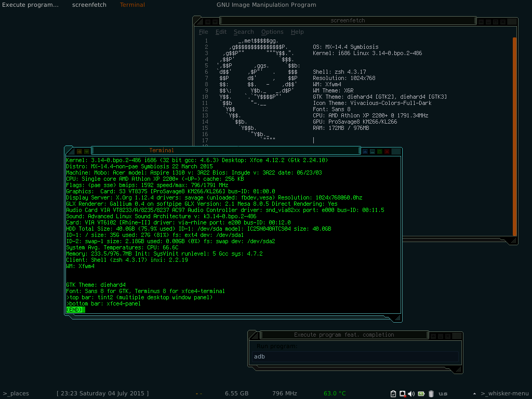This screenshot has height=399, width=532.
Task: Click 'Icon Theme: Vivacious-Colors-Full-Dark' line
Action: point(372,103)
